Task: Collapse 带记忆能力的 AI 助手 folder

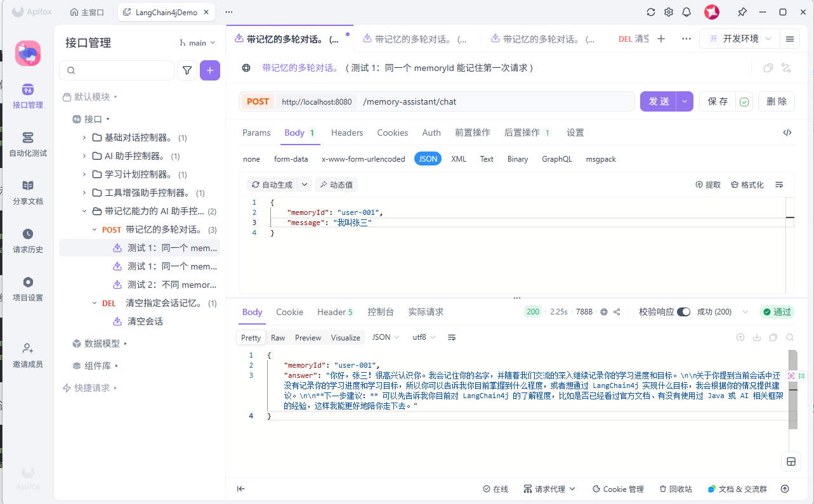Action: 84,211
